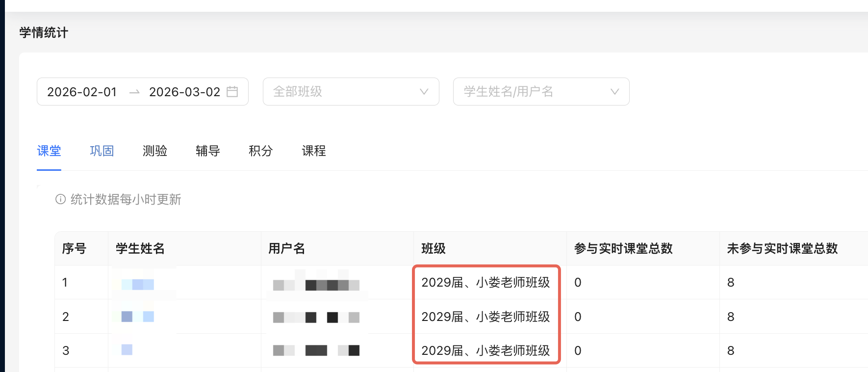Image resolution: width=868 pixels, height=372 pixels.
Task: Click the calendar icon in date range
Action: 232,92
